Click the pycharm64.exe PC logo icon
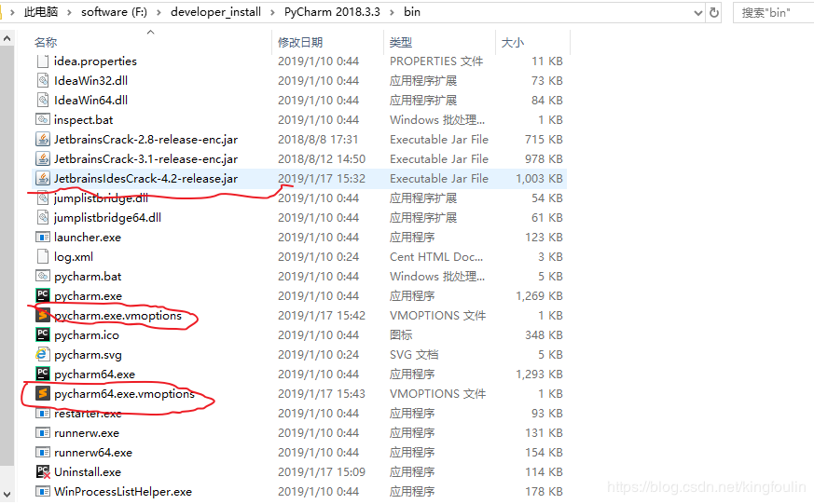 click(43, 374)
